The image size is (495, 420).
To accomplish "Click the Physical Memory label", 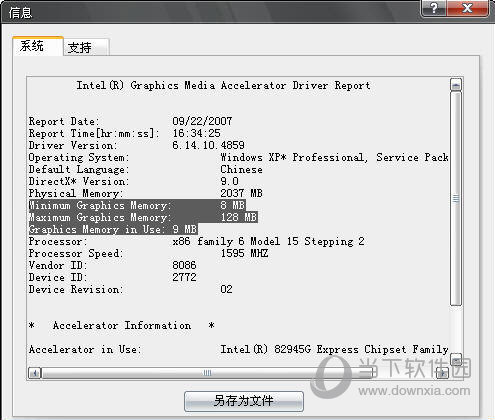I will pos(76,193).
